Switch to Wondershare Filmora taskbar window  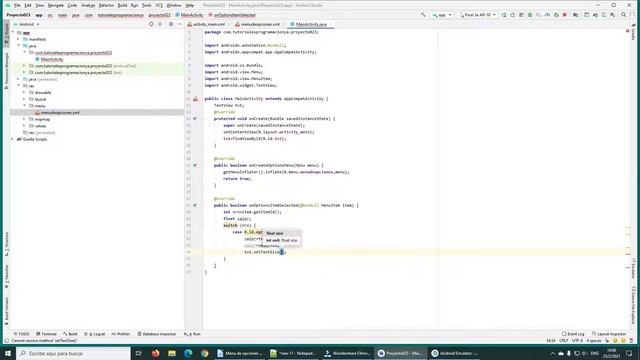(347, 353)
